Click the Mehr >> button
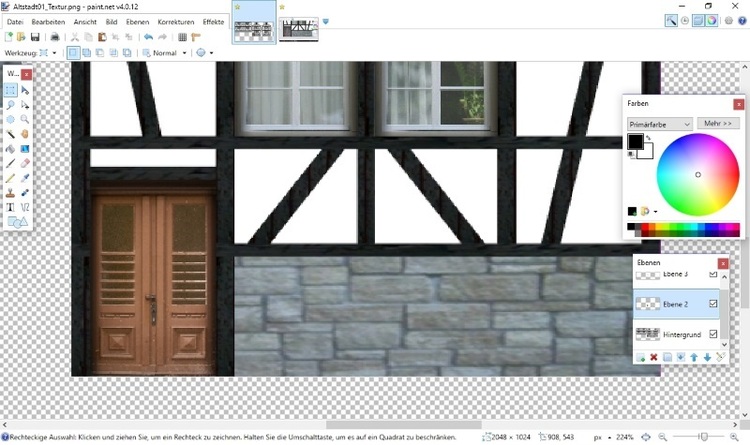 coord(718,123)
